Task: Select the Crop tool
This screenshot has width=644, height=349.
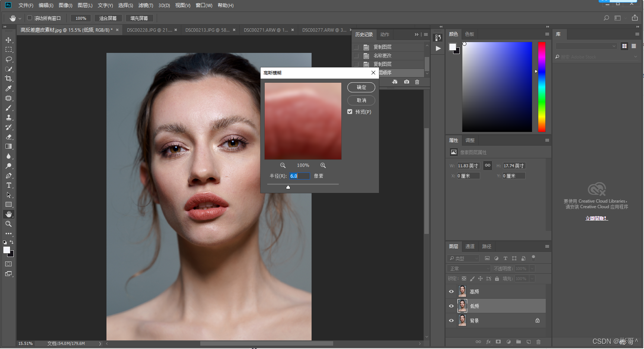Action: coord(9,79)
